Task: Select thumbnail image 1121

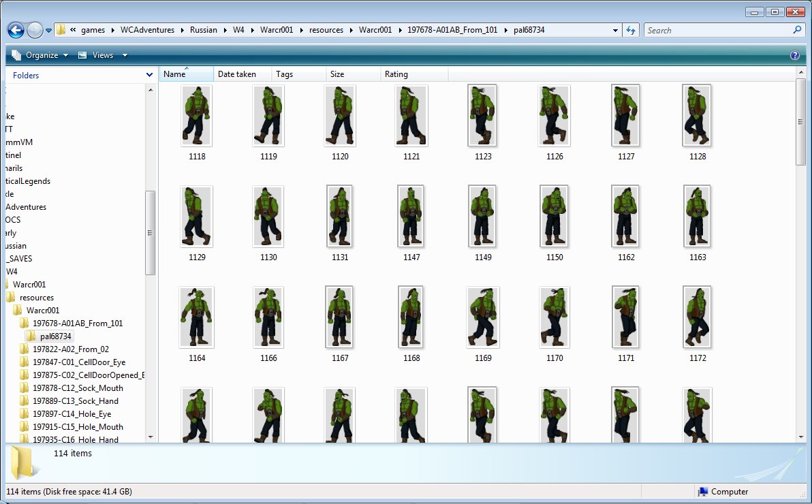Action: pyautogui.click(x=411, y=116)
